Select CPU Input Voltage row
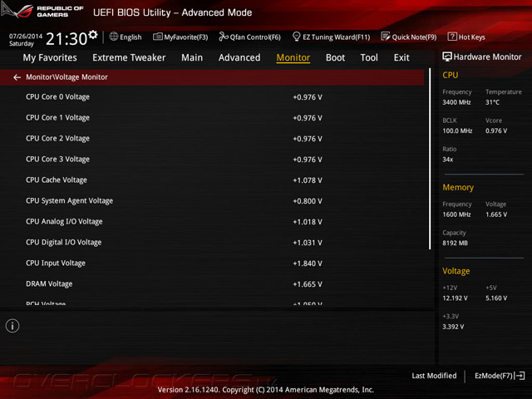 click(212, 264)
